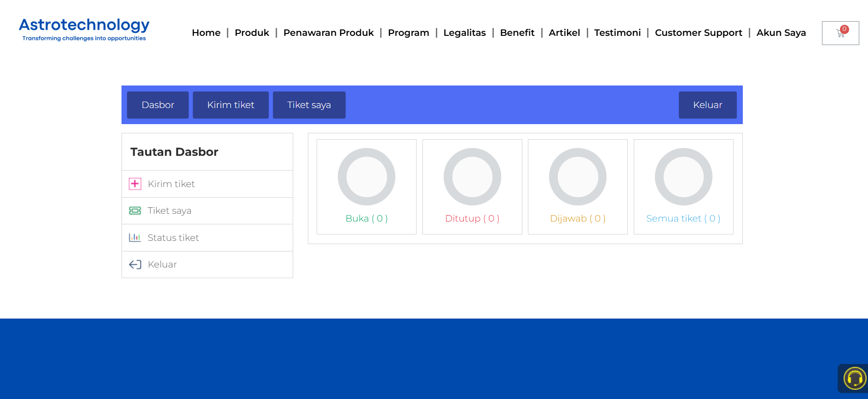Image resolution: width=868 pixels, height=399 pixels.
Task: Click the Status tiket sidebar link
Action: click(173, 238)
